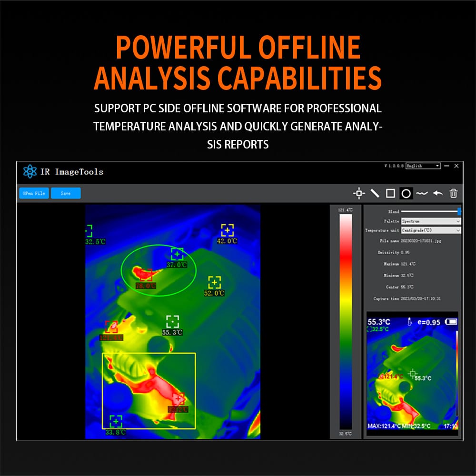476x476 pixels.
Task: Select the spot measurement tool
Action: pyautogui.click(x=359, y=193)
